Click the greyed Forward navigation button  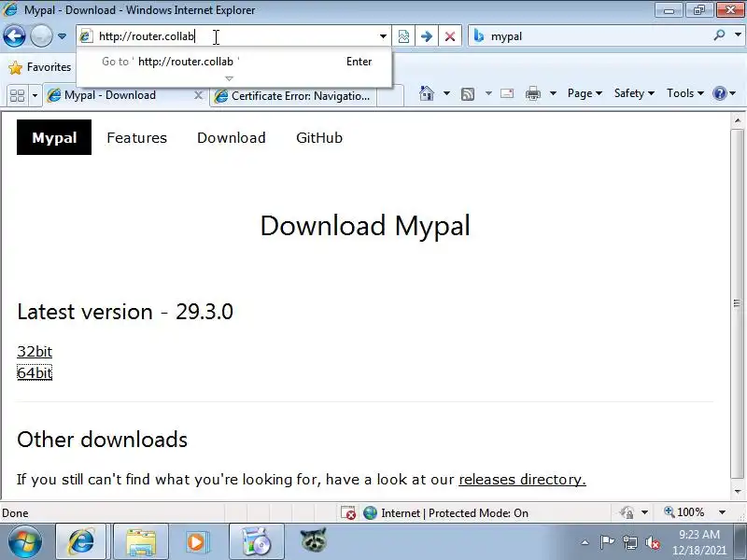tap(41, 36)
